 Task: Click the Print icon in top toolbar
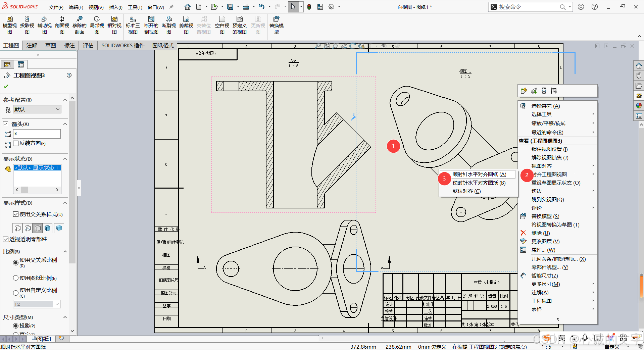point(246,7)
